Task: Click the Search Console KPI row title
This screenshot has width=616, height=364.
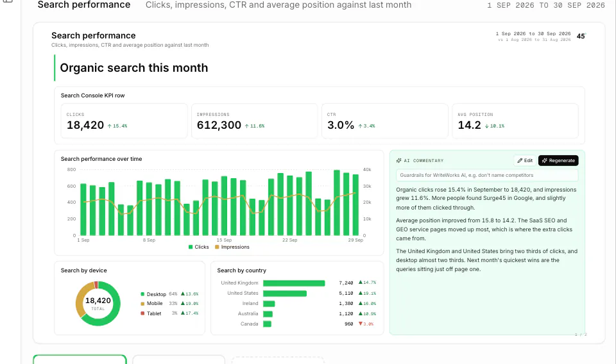Action: click(92, 95)
